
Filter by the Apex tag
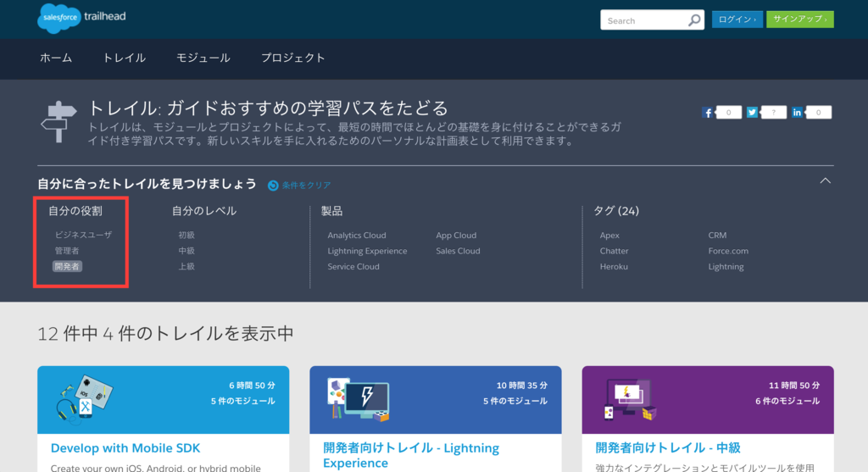(609, 236)
